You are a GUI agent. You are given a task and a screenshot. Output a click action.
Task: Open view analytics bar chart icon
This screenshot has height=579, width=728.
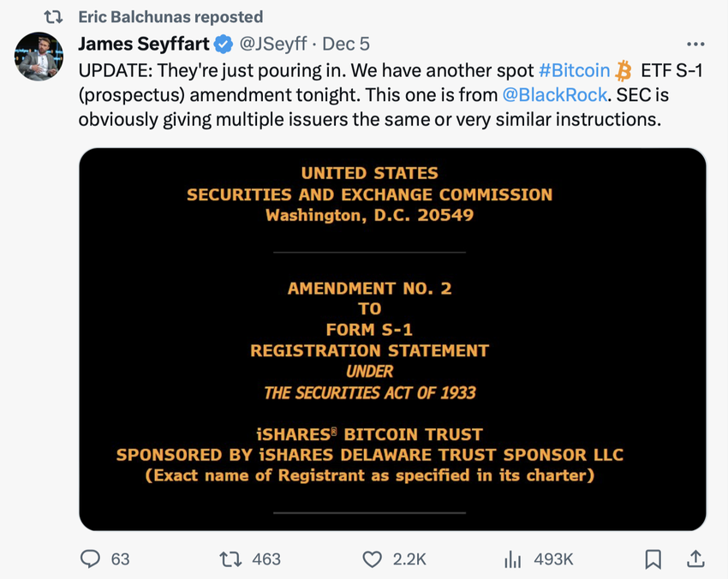click(x=513, y=559)
